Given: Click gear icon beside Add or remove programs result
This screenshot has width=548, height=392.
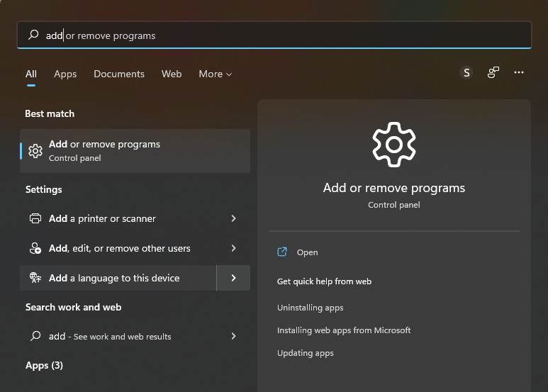Looking at the screenshot, I should [35, 151].
